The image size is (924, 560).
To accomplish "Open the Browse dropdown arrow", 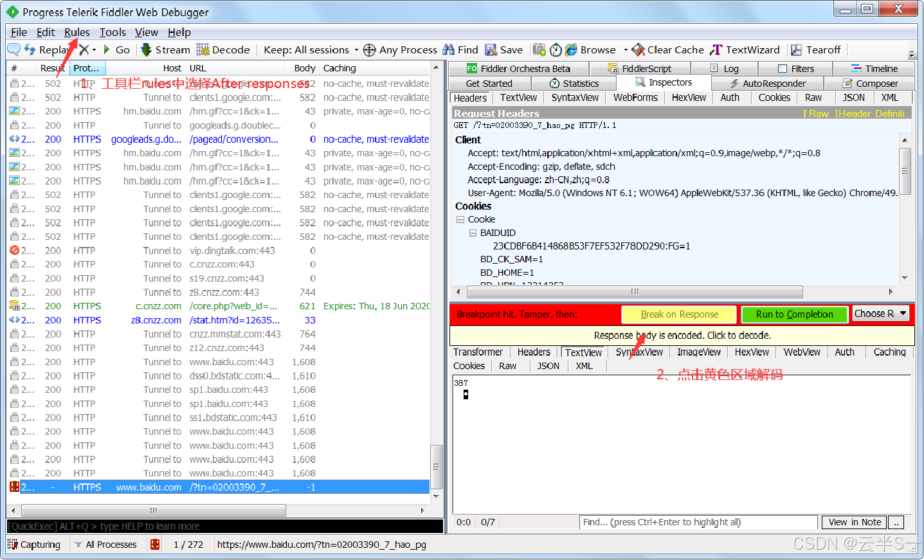I will pyautogui.click(x=625, y=50).
